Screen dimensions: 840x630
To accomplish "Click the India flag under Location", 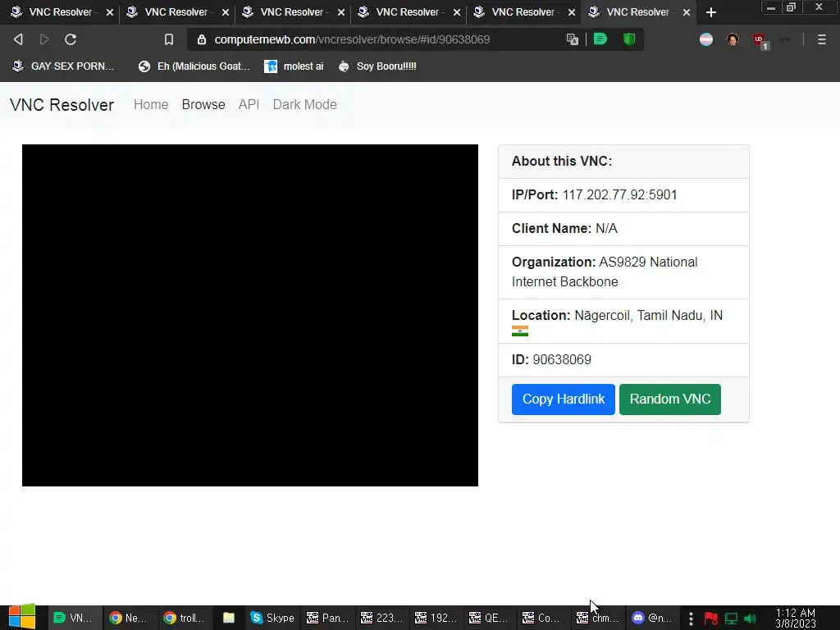I will tap(519, 331).
